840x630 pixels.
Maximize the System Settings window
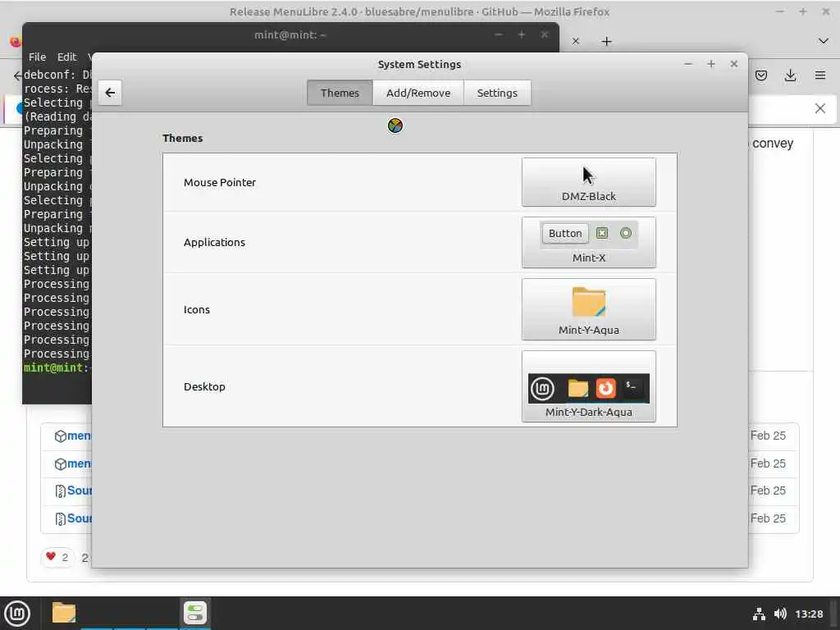(x=711, y=64)
